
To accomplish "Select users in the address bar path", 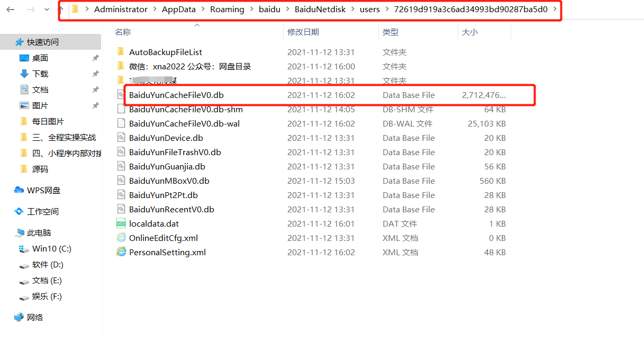I will 370,9.
